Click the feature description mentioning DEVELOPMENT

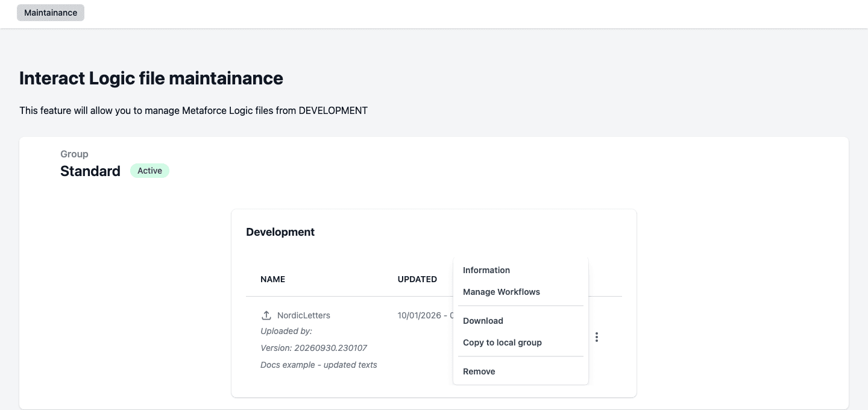pyautogui.click(x=193, y=110)
